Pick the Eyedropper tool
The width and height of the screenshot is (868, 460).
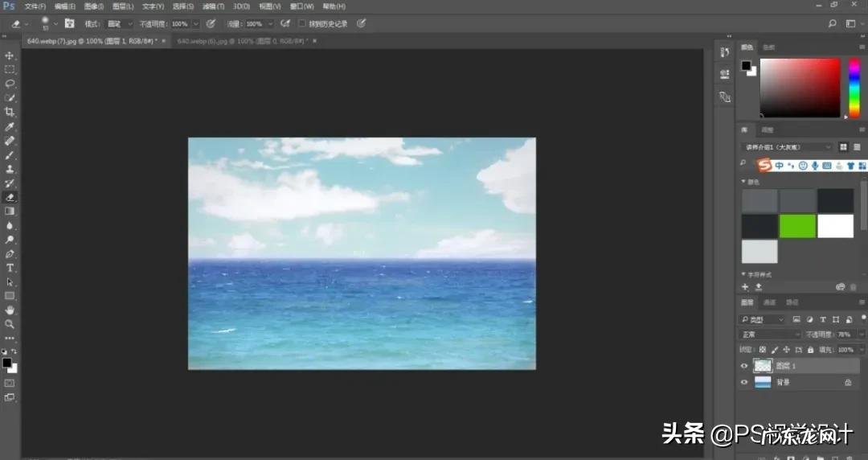[x=10, y=127]
